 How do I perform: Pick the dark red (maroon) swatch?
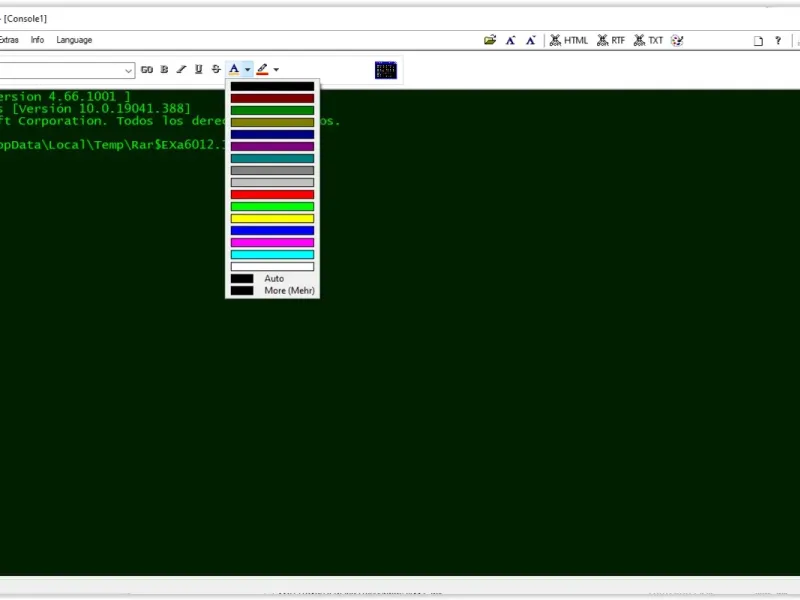coord(272,98)
